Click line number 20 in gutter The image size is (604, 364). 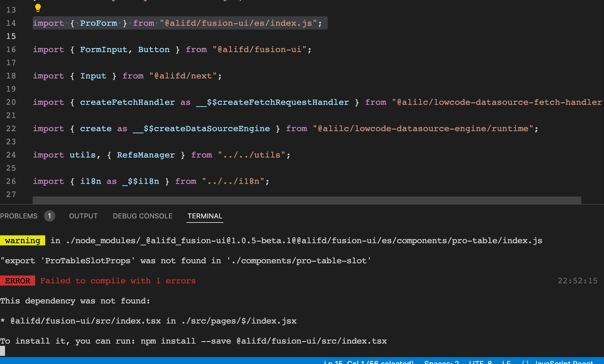pyautogui.click(x=11, y=102)
